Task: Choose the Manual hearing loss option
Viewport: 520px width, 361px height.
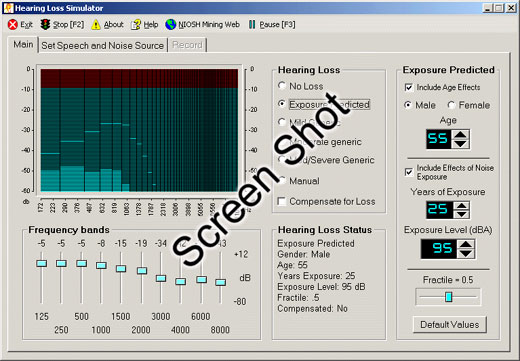Action: [x=282, y=181]
